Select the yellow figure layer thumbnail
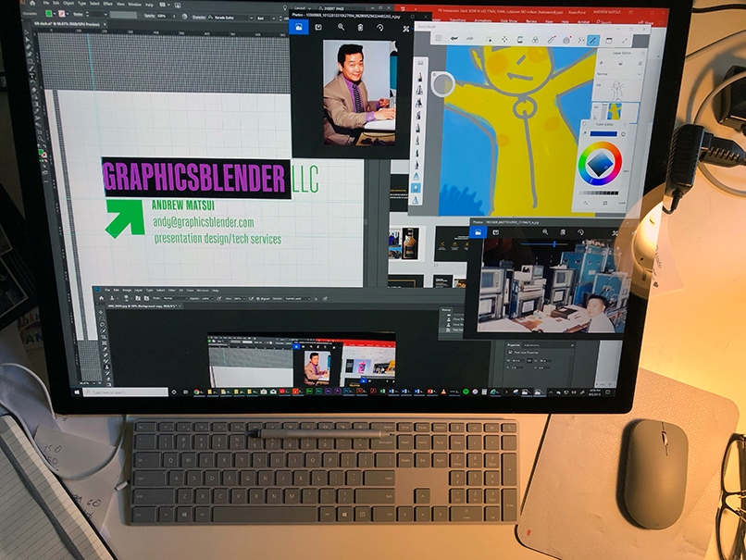This screenshot has width=746, height=560. point(615,112)
